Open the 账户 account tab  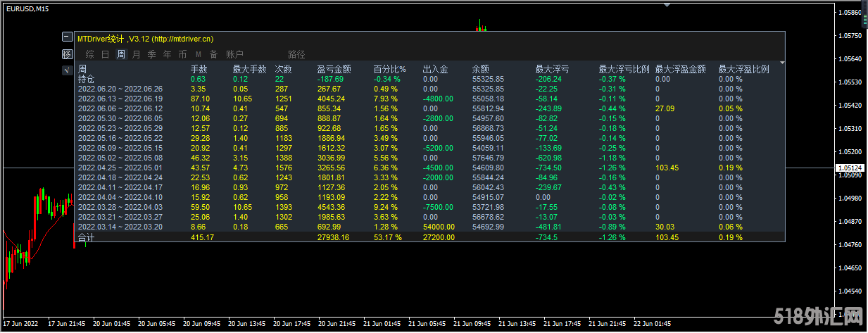(x=234, y=54)
